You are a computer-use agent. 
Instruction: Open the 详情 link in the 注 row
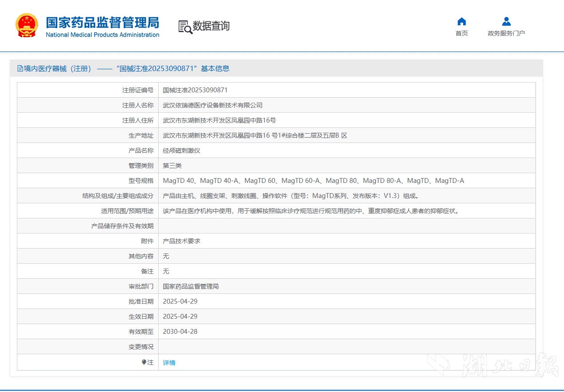coord(169,363)
